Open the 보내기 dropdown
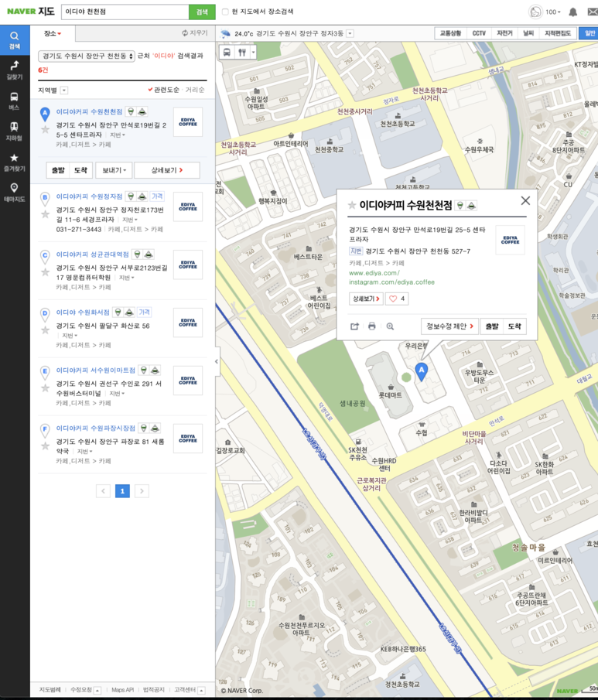 point(114,170)
